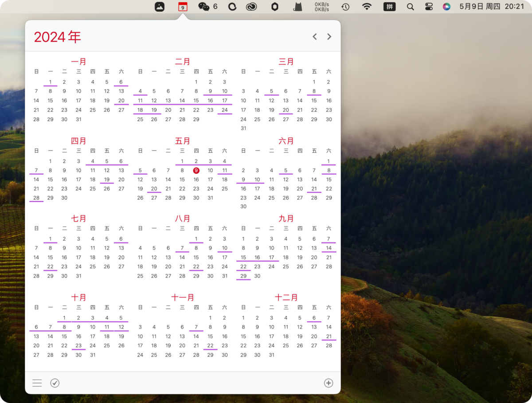The width and height of the screenshot is (532, 403).
Task: Open Time Machine menu bar icon
Action: 345,7
